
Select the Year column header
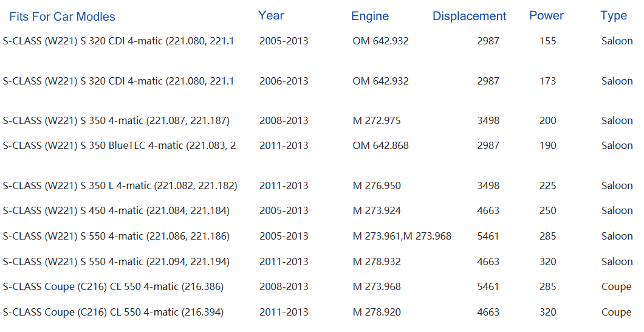pos(271,16)
